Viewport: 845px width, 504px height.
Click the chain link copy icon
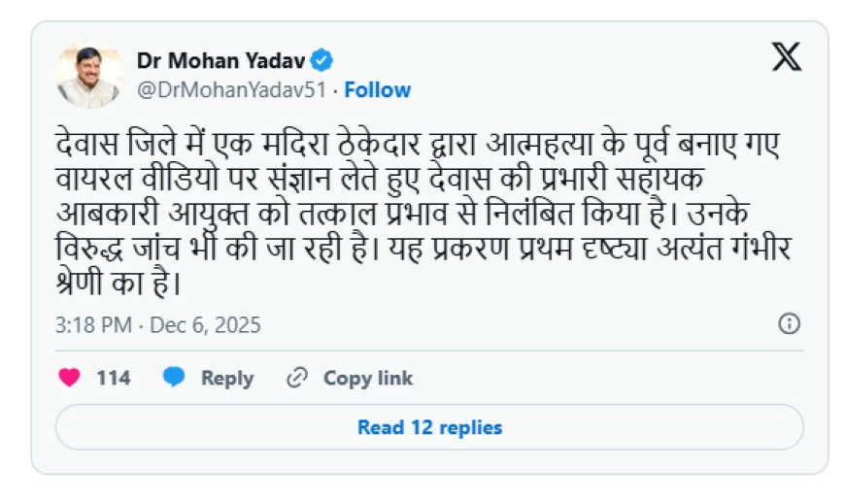pyautogui.click(x=297, y=378)
